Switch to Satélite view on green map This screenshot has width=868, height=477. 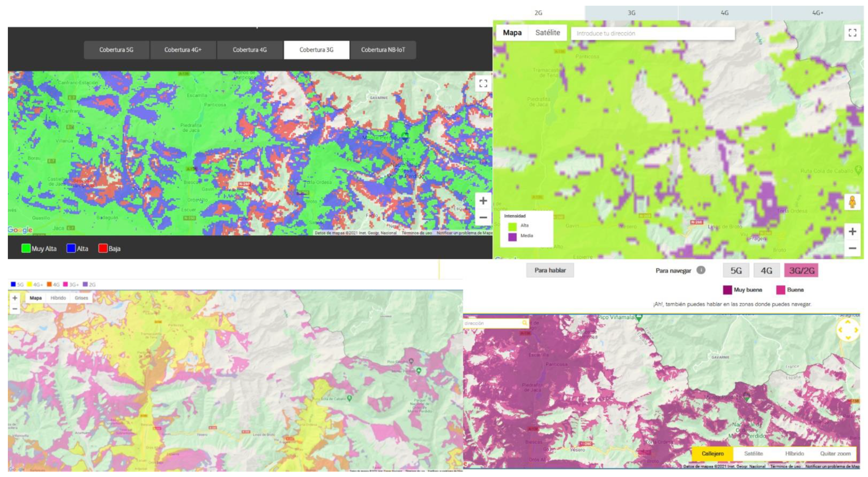(x=548, y=33)
